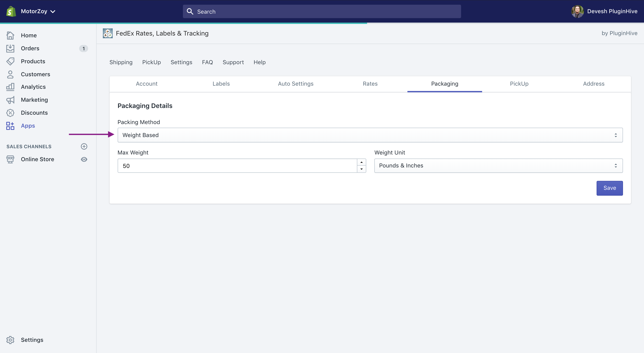This screenshot has height=353, width=644.
Task: Click the Home house icon
Action: click(10, 35)
